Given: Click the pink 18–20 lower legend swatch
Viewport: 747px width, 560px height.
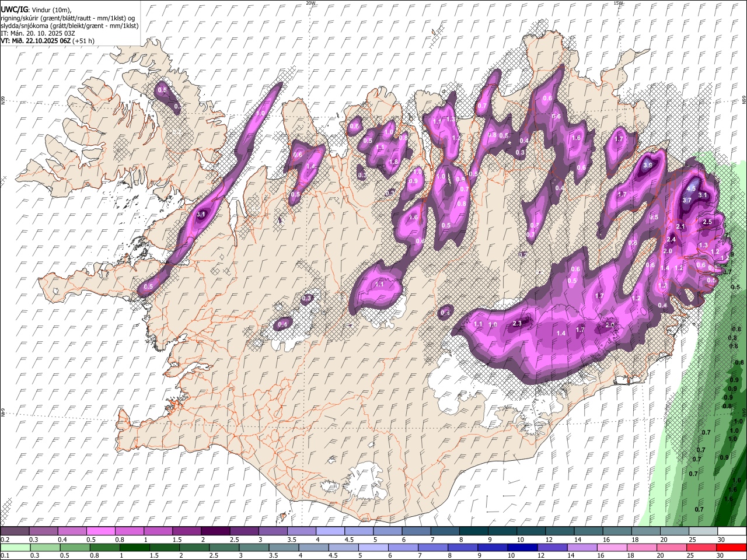Looking at the screenshot, I should (x=642, y=547).
